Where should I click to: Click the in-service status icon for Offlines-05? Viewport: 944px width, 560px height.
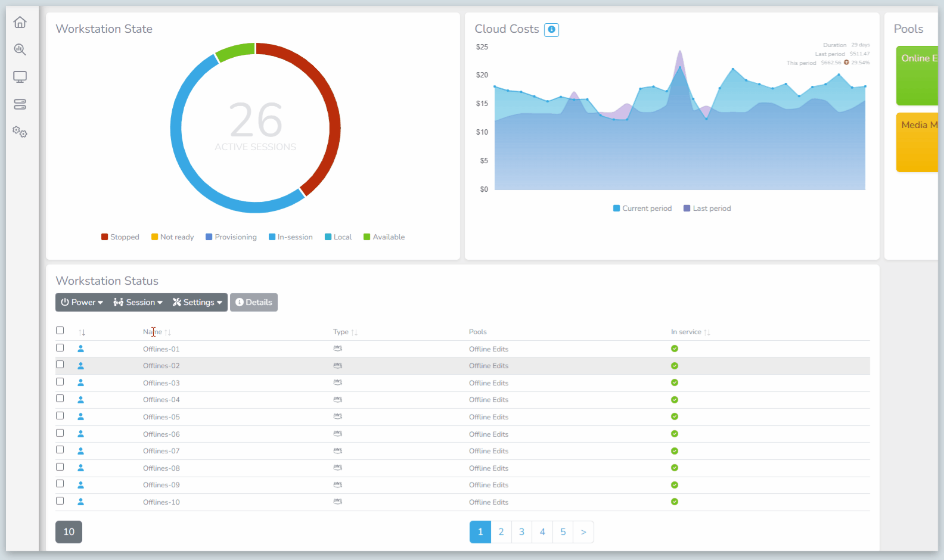[675, 417]
